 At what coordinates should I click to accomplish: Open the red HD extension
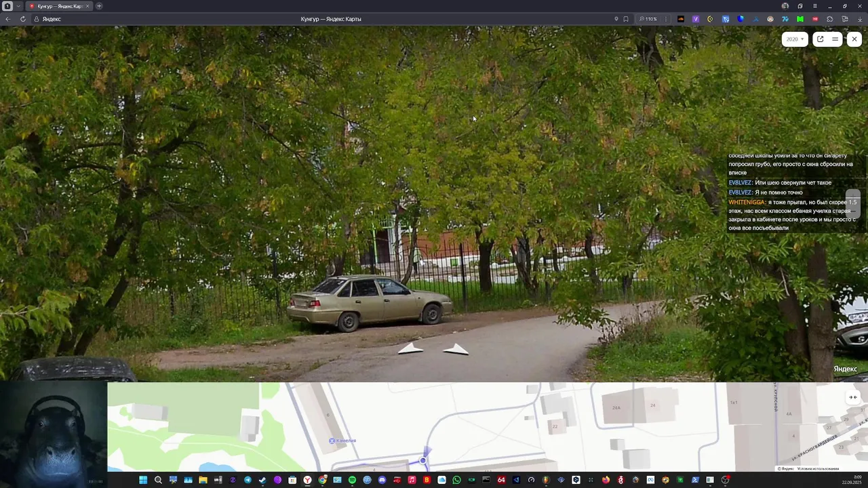815,19
